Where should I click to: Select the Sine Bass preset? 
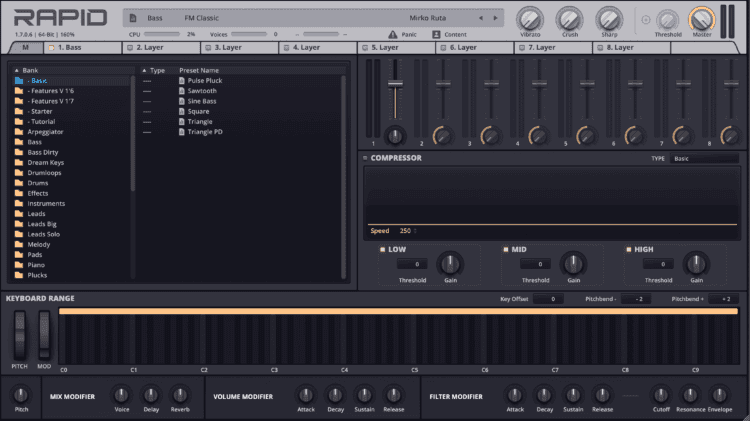pyautogui.click(x=201, y=101)
